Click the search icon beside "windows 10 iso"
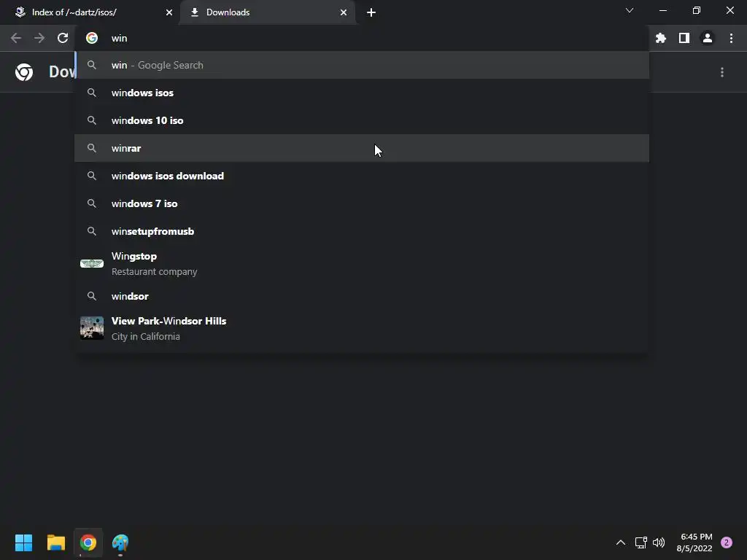Screen dimensions: 747x560 (92, 120)
